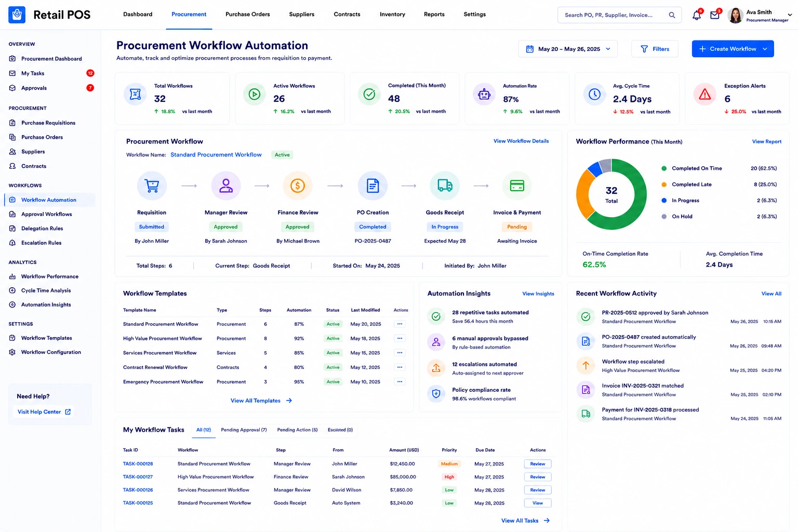The image size is (798, 532).
Task: Click the Completed This Month checkmark icon
Action: point(369,95)
